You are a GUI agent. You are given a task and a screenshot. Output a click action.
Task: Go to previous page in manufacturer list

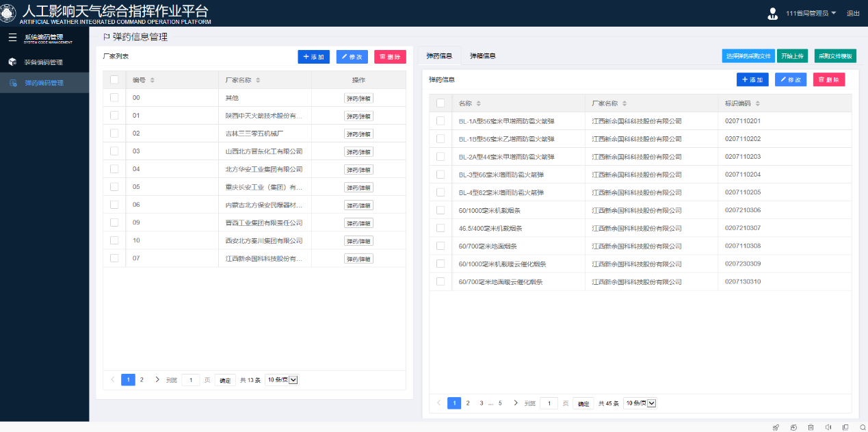tap(113, 379)
